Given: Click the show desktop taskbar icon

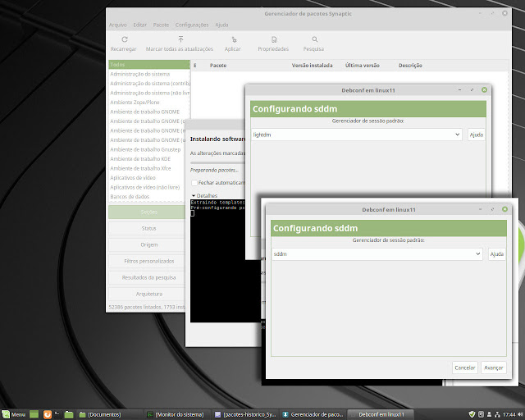Looking at the screenshot, I should (34, 414).
